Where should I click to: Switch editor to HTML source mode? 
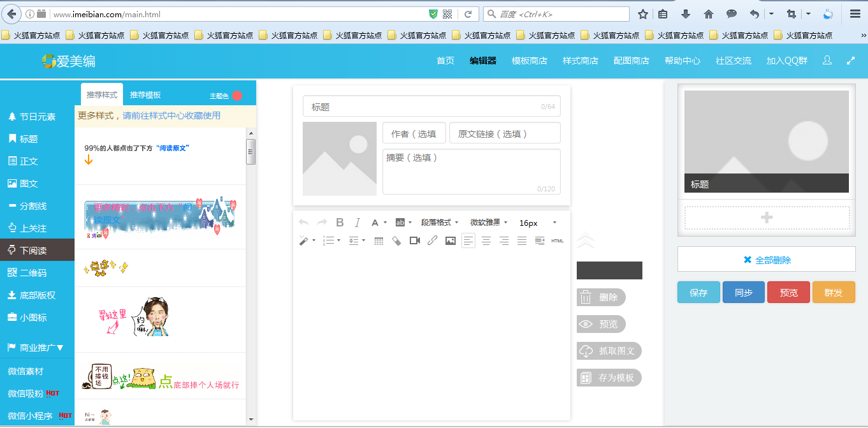(557, 240)
